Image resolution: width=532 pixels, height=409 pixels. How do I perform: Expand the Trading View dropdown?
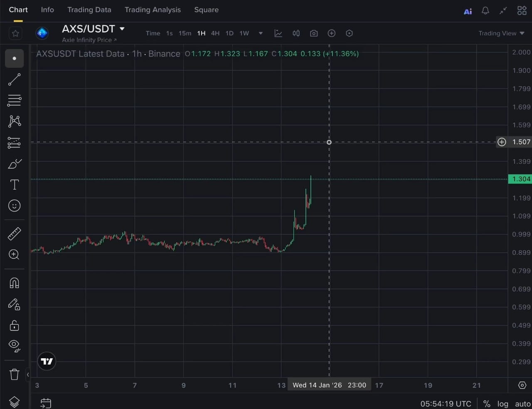click(x=502, y=33)
